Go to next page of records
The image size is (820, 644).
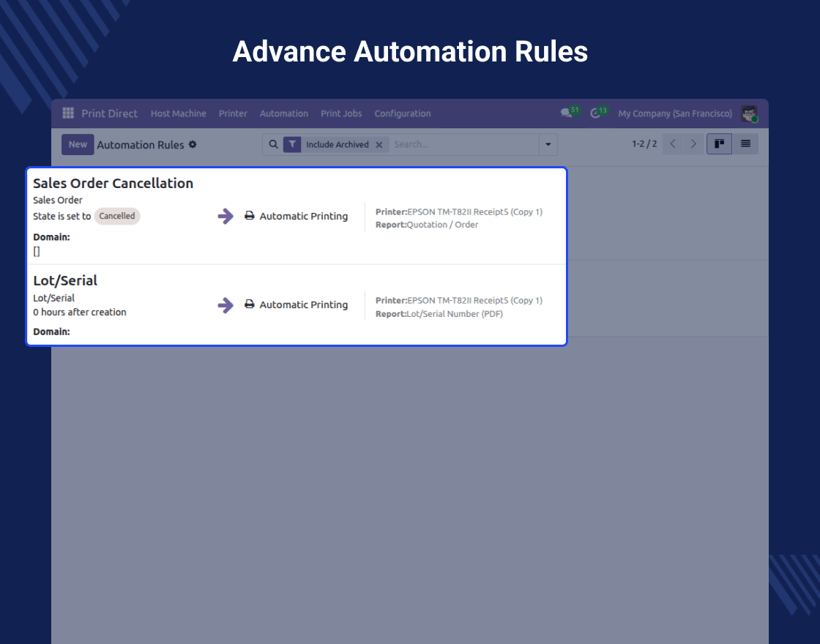tap(693, 144)
